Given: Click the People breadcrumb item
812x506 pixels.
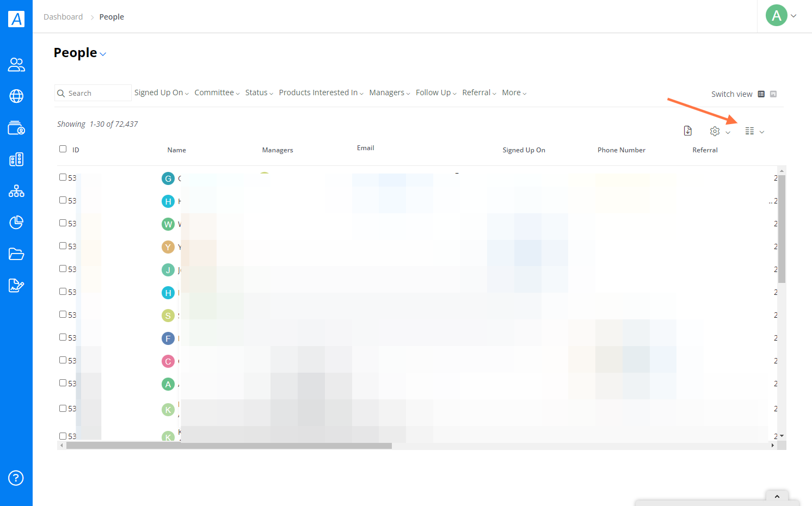Looking at the screenshot, I should [x=112, y=17].
